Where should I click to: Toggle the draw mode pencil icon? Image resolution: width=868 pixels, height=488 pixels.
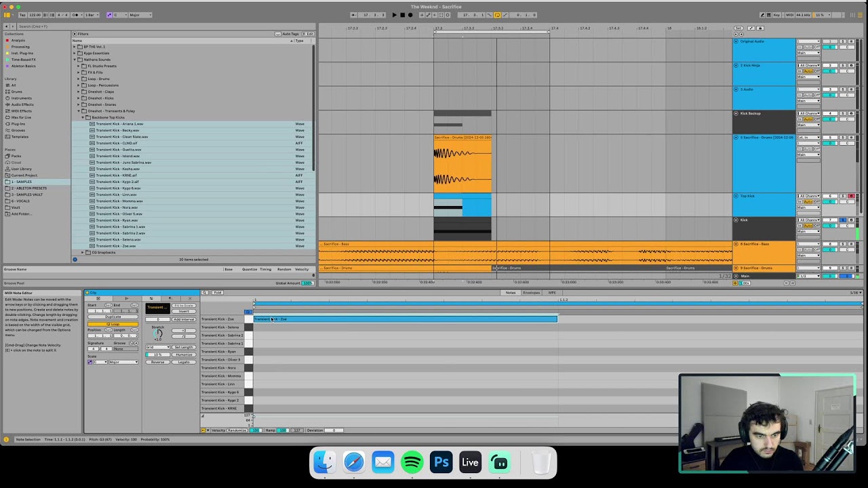click(762, 15)
